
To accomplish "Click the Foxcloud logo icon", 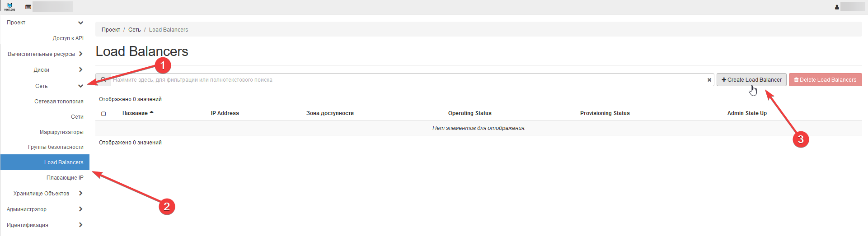I will point(9,7).
